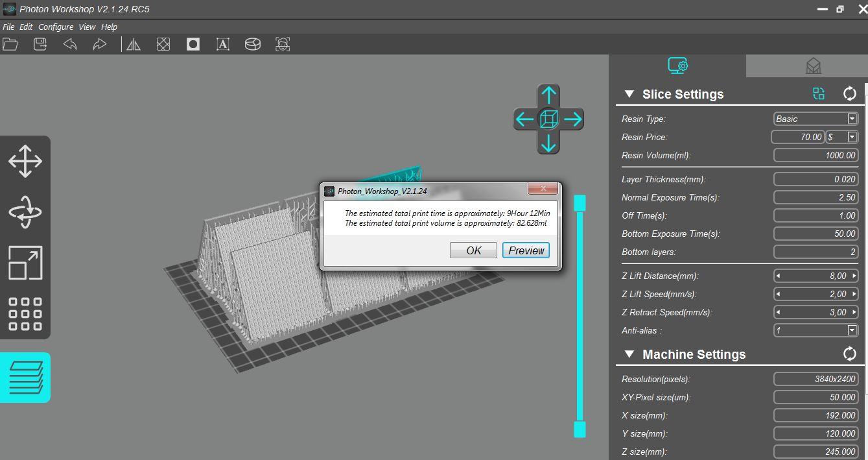Reset the view using center cube icon

coord(549,119)
